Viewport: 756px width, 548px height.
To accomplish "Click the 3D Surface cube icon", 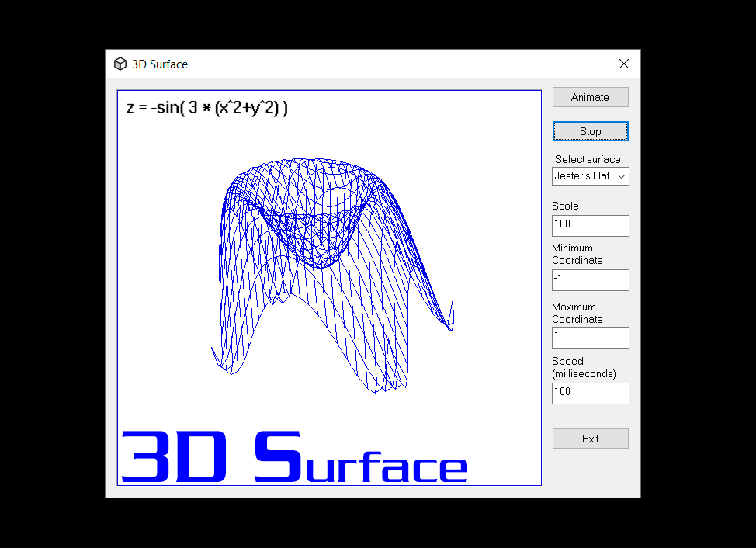I will pos(120,64).
